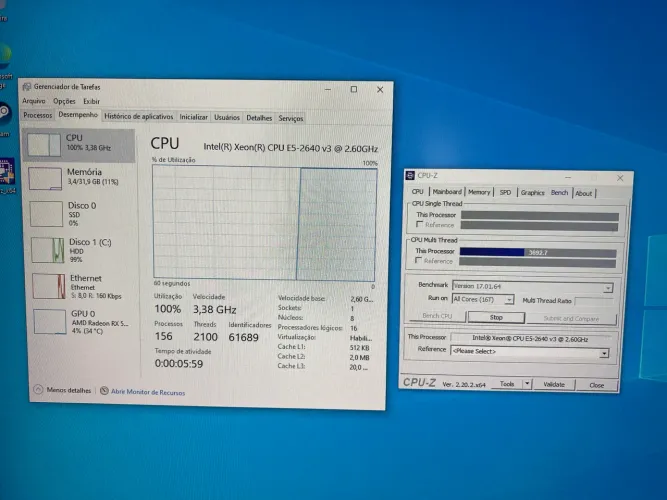Expand the Tools dropdown arrow
This screenshot has height=500, width=667.
coord(527,384)
